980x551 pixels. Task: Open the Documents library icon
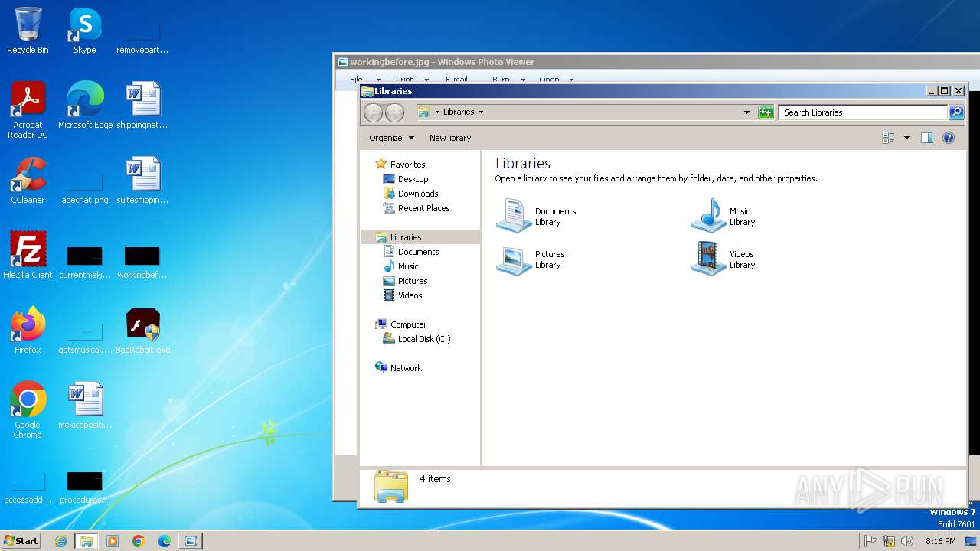[x=514, y=216]
